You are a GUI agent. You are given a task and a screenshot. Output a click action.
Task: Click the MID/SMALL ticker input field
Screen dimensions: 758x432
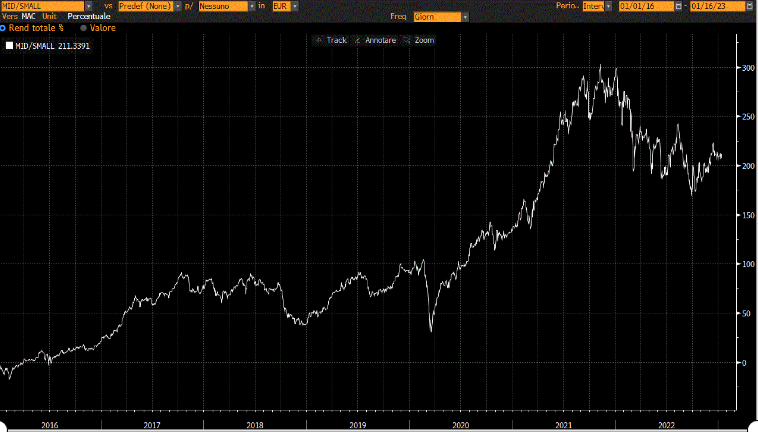[42, 6]
